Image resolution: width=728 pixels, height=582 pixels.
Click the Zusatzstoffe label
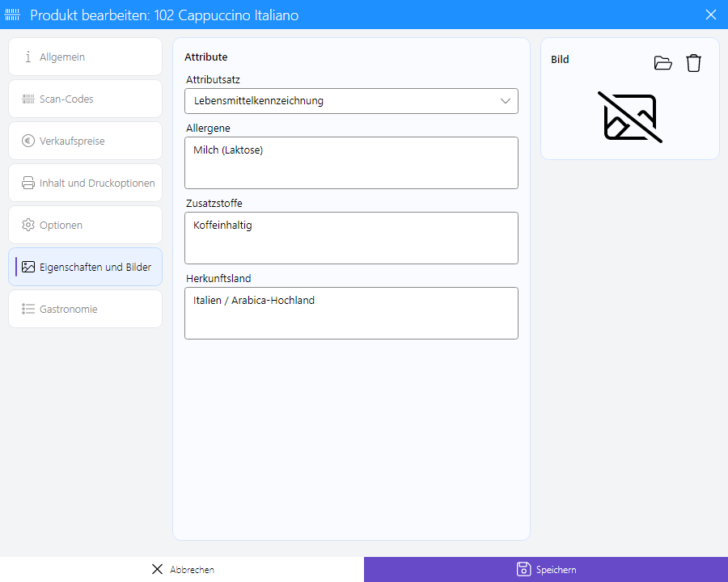(x=214, y=203)
